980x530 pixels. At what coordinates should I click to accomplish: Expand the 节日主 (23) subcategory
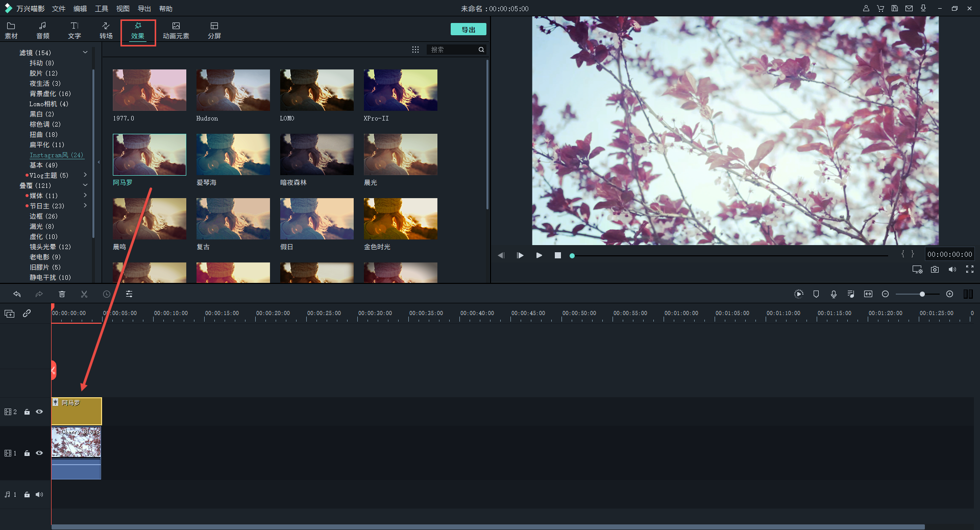(x=85, y=206)
